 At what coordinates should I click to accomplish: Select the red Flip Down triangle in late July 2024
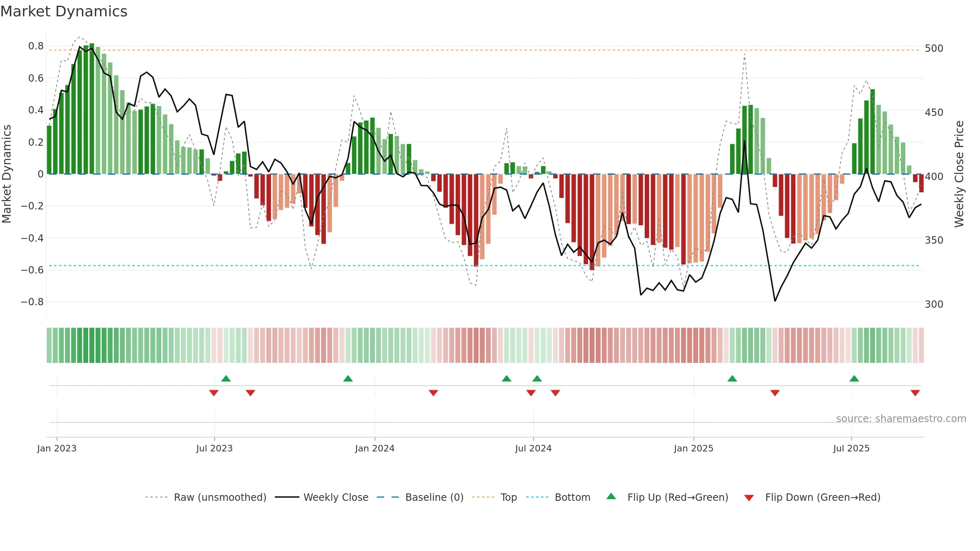click(555, 393)
